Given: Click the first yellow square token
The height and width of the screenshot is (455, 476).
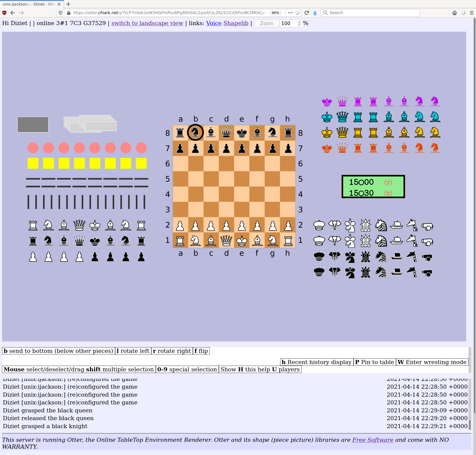Looking at the screenshot, I should point(33,163).
